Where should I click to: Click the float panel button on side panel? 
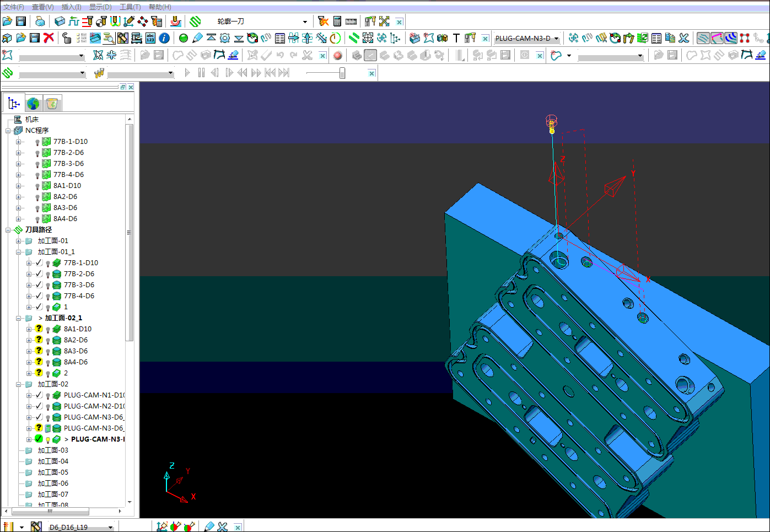click(123, 87)
